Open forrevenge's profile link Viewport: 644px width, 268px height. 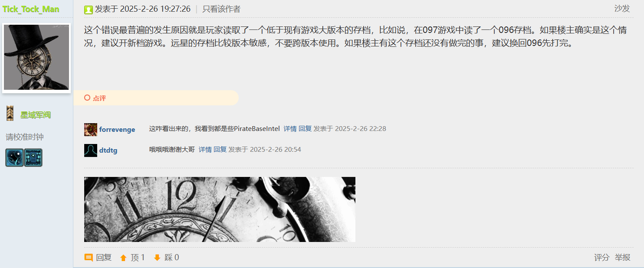pyautogui.click(x=117, y=130)
